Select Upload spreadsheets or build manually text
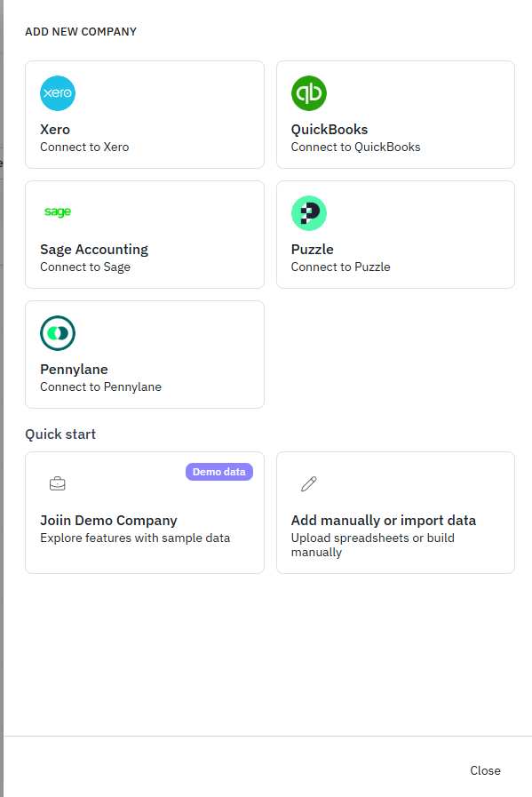Viewport: 532px width, 797px height. (x=373, y=545)
